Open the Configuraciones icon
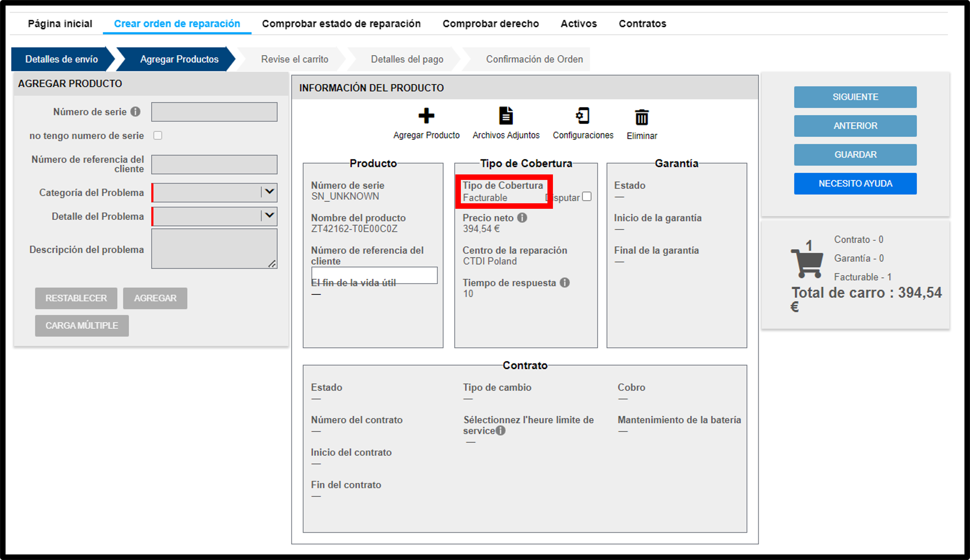This screenshot has width=970, height=560. click(x=582, y=116)
